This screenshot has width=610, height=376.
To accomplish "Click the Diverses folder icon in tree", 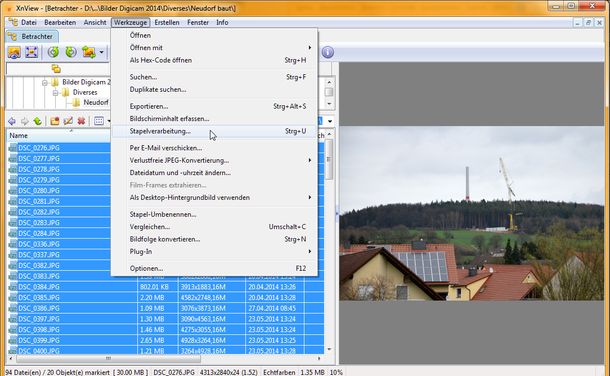I will pos(66,93).
